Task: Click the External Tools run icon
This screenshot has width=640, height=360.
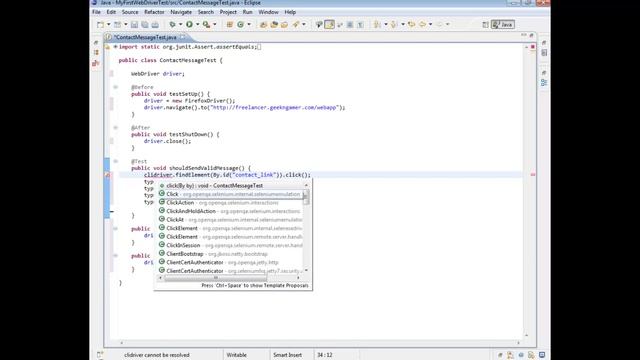Action: [x=207, y=24]
